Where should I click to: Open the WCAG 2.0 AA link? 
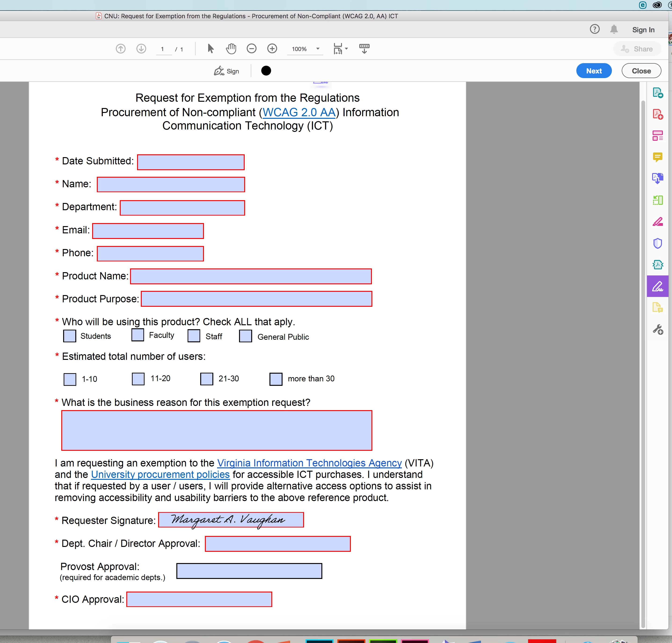[x=299, y=112]
